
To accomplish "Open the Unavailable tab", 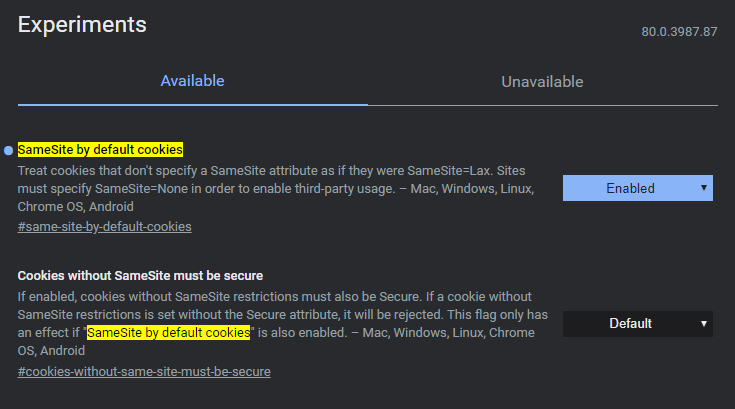I will (542, 82).
